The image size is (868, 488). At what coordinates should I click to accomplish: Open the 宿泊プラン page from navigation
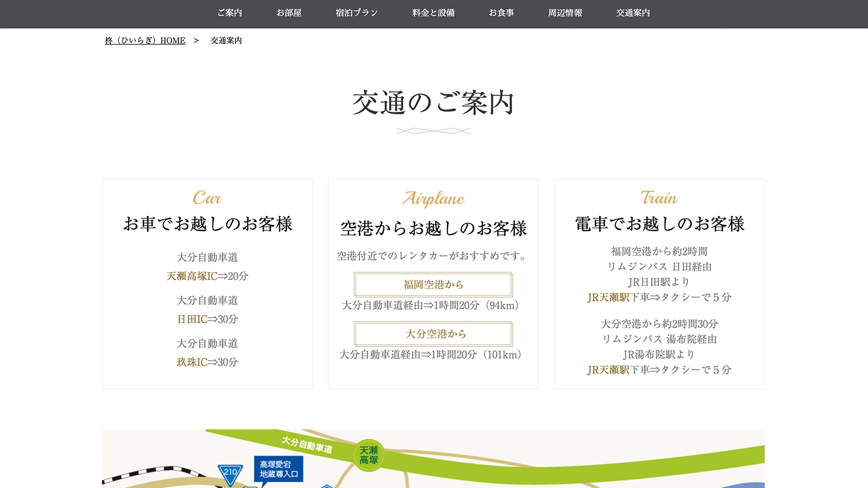(x=357, y=13)
